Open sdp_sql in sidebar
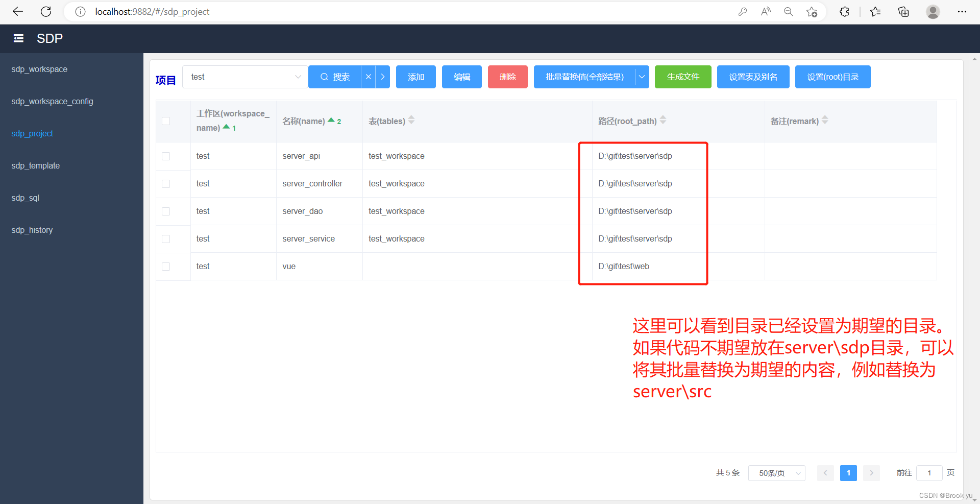This screenshot has height=504, width=980. point(25,198)
